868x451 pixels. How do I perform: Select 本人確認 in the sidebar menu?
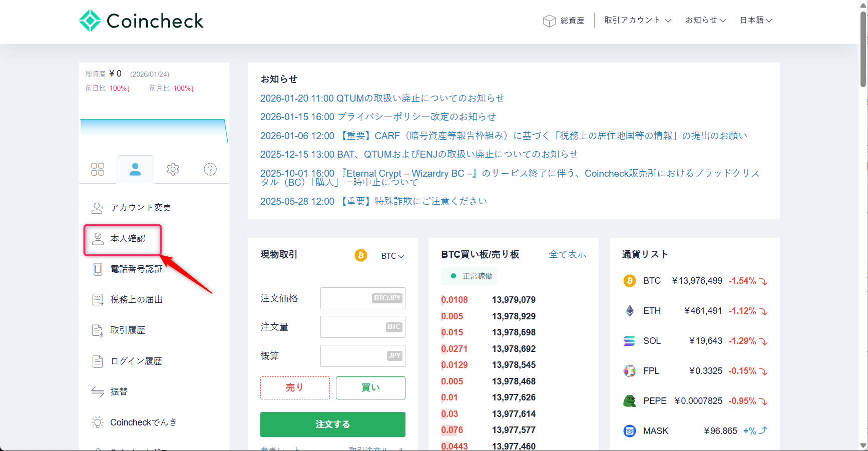[x=128, y=239]
